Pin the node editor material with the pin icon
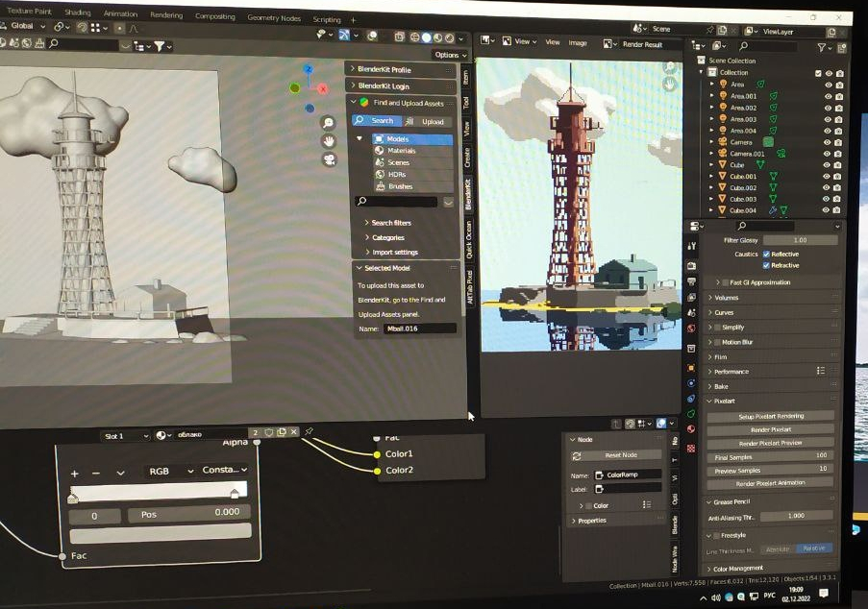The width and height of the screenshot is (868, 609). 309,433
